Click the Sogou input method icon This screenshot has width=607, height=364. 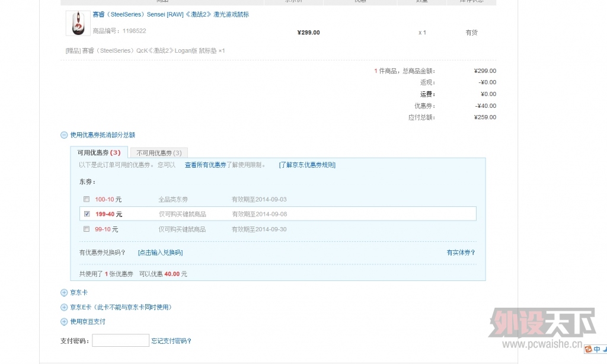(x=589, y=349)
